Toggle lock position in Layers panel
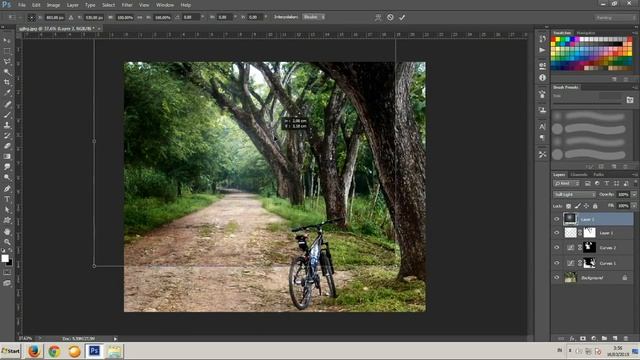The width and height of the screenshot is (640, 360). tap(586, 206)
